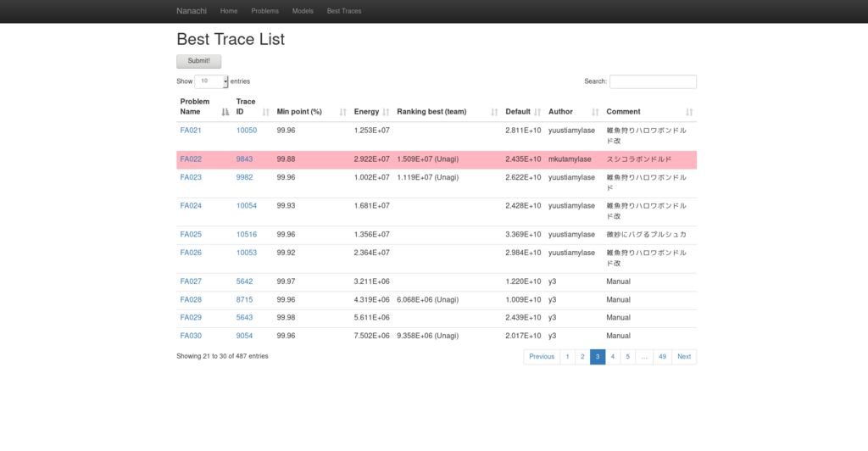Screen dimensions: 868x451
Task: Open trace 10054
Action: coord(247,206)
